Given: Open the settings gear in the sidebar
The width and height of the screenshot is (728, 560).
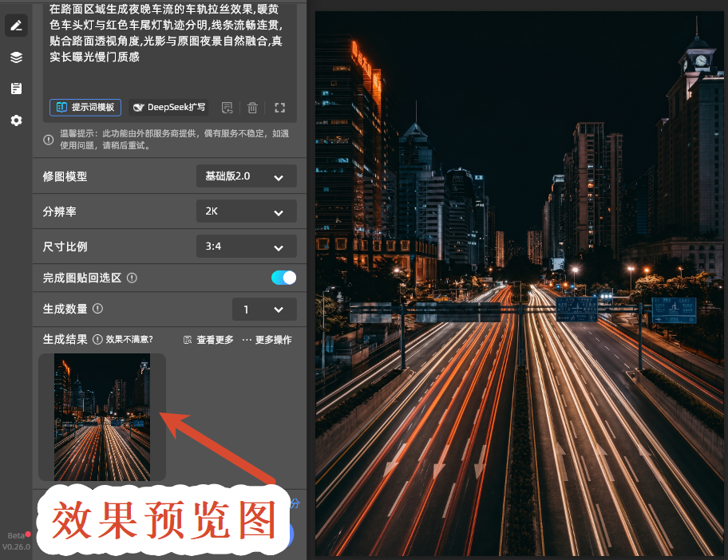Looking at the screenshot, I should (x=16, y=120).
